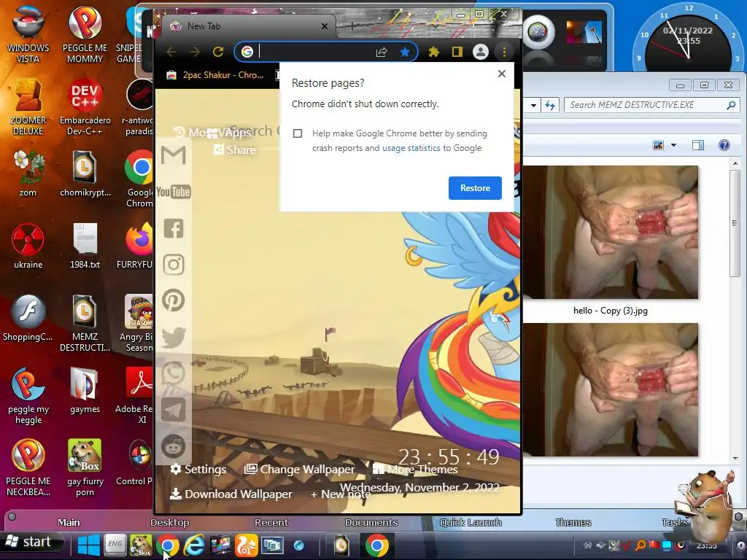This screenshot has height=560, width=747.
Task: Click the Explorer scroll up arrow
Action: 735,164
